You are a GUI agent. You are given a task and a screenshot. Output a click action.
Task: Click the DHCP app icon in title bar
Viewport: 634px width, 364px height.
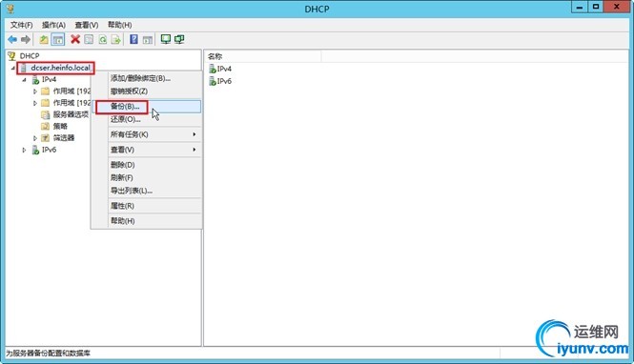point(10,8)
